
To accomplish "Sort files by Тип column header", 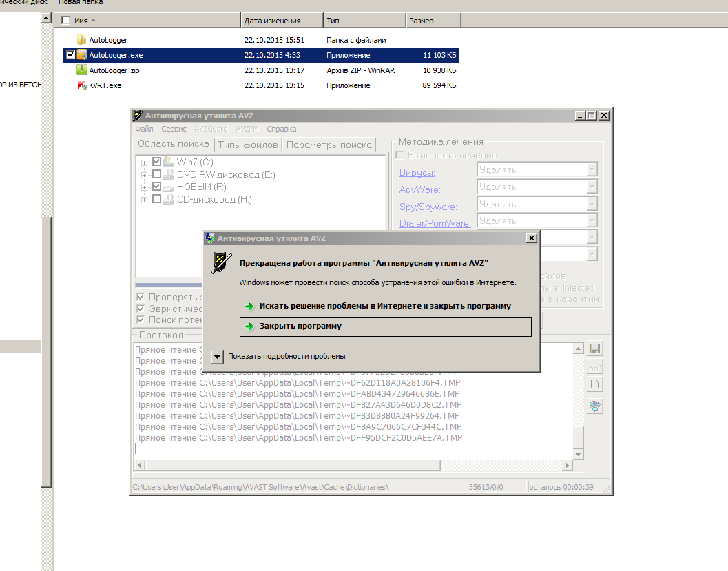I will click(x=364, y=21).
